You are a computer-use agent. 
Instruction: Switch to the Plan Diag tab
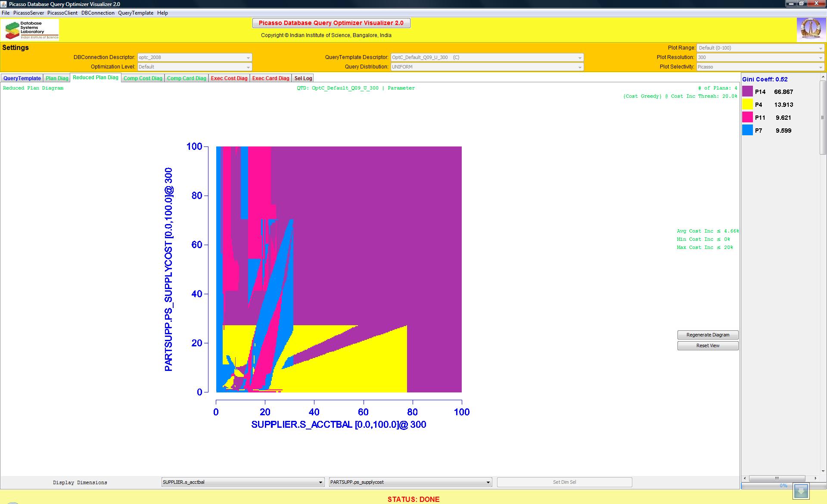pos(57,78)
